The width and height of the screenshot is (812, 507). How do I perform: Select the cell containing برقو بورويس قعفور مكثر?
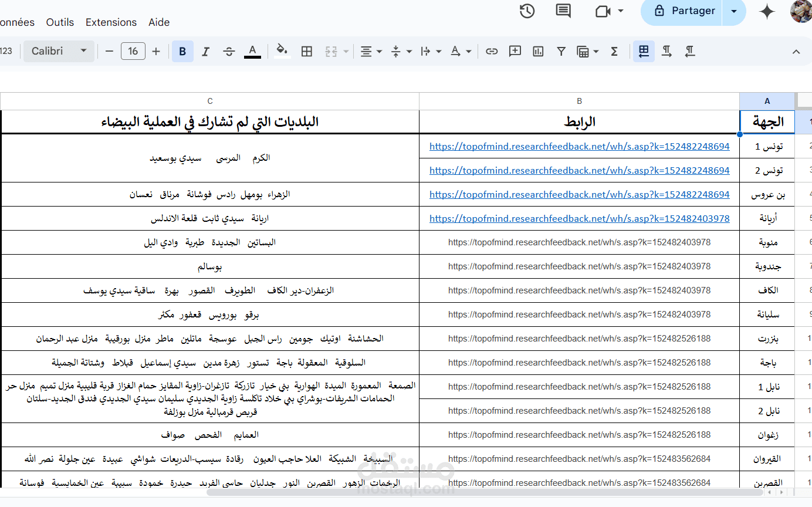coord(210,315)
